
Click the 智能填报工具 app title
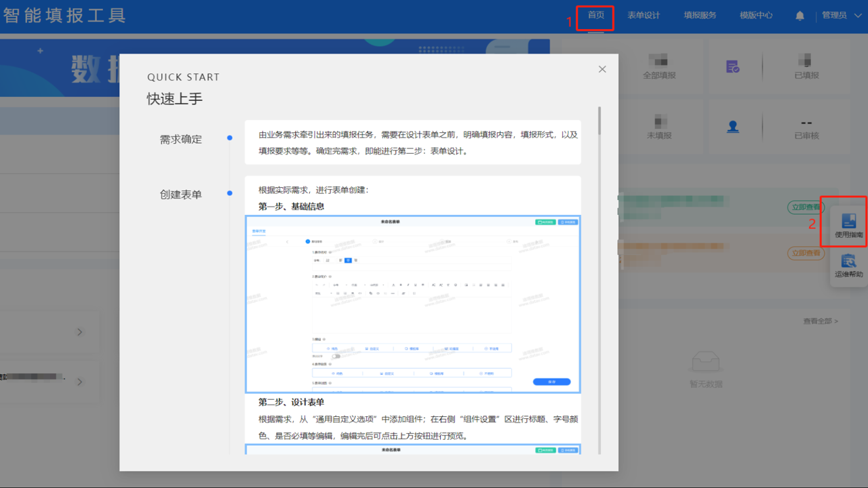click(x=64, y=15)
